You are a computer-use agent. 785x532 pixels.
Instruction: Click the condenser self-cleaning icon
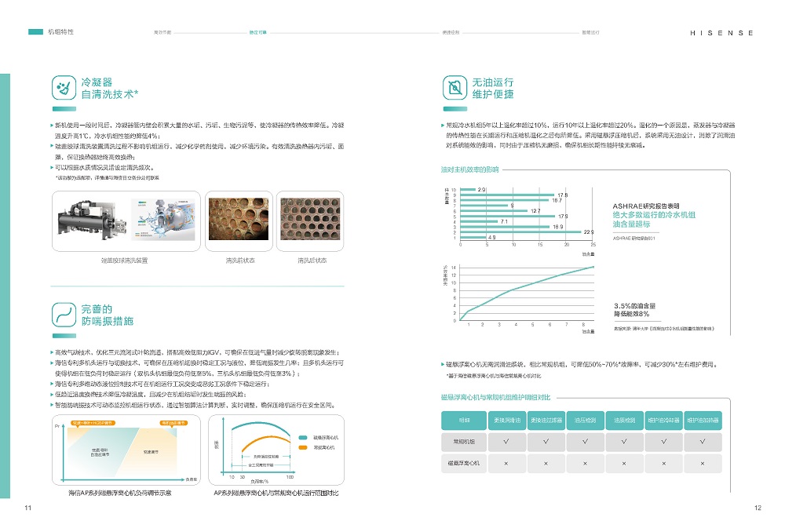coord(64,87)
